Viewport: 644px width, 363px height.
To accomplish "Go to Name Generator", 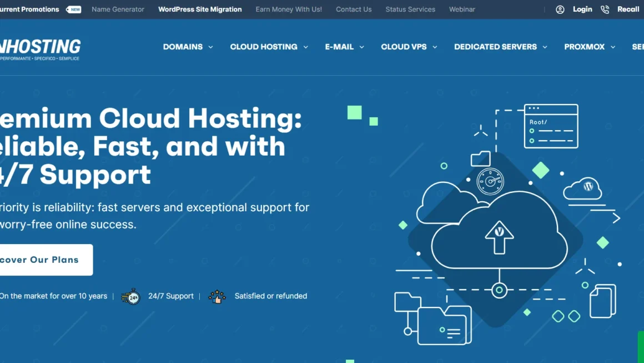I will (118, 9).
